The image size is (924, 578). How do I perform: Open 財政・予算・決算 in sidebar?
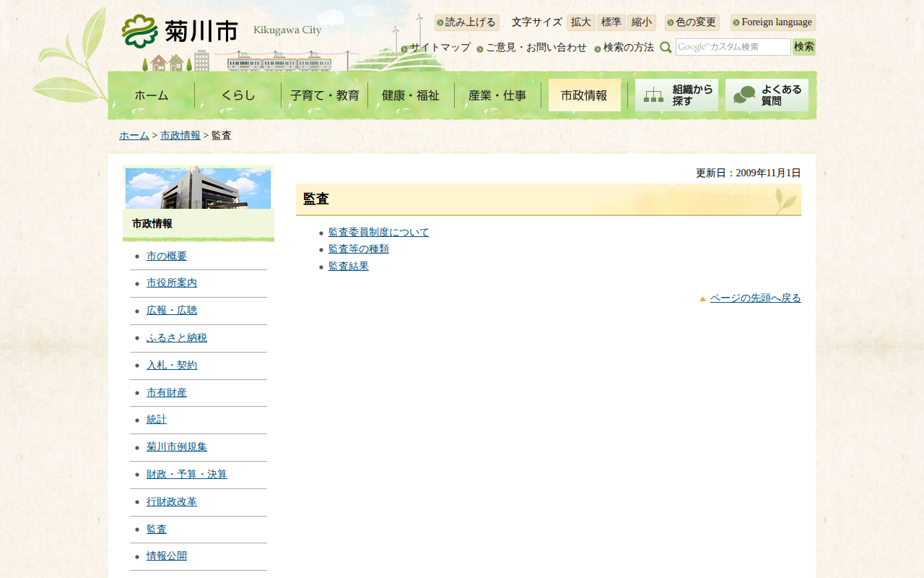point(187,475)
